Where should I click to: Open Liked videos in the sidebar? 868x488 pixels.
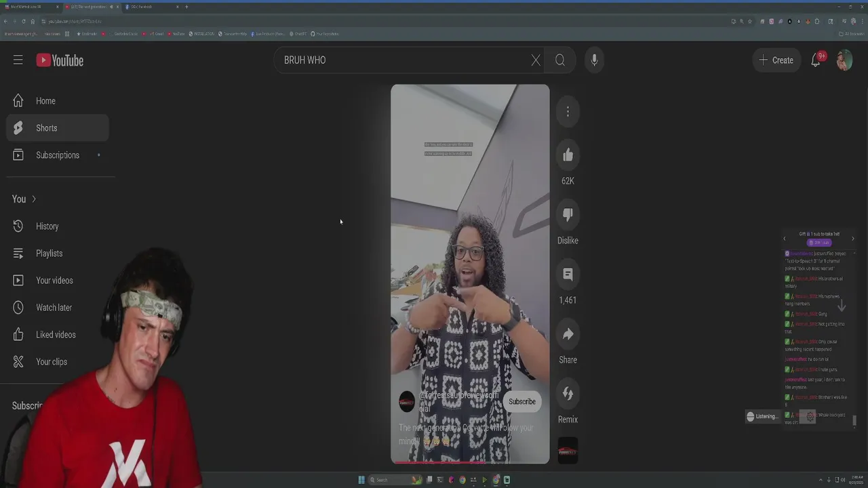coord(58,335)
